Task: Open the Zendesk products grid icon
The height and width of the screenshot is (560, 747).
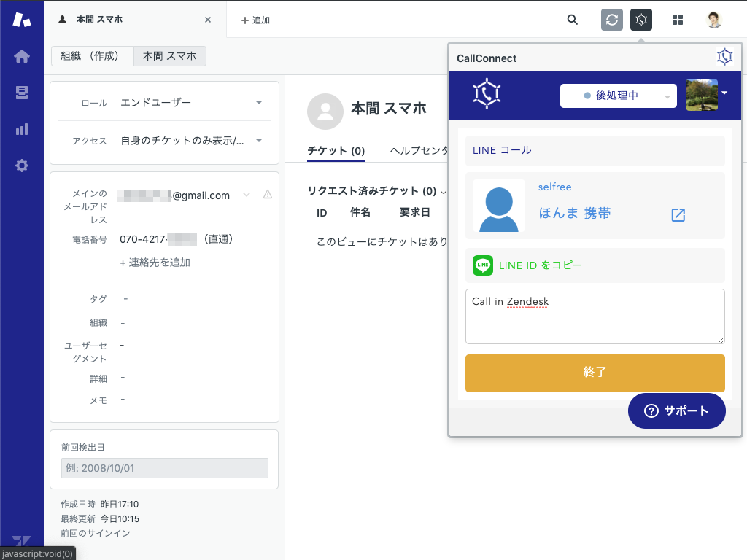Action: (678, 20)
